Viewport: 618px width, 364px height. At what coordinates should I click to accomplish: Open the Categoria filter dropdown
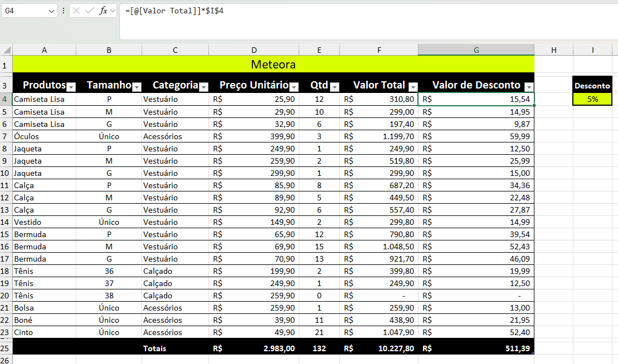204,87
